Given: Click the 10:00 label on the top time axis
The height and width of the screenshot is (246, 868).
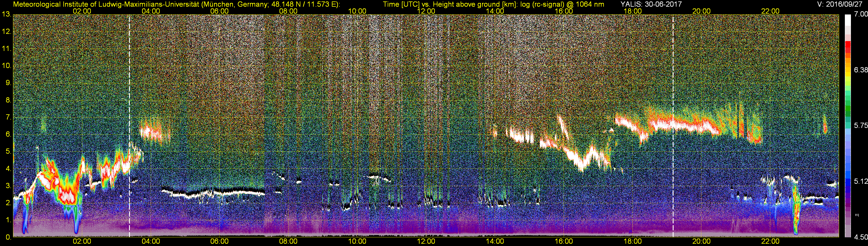Looking at the screenshot, I should pos(357,11).
